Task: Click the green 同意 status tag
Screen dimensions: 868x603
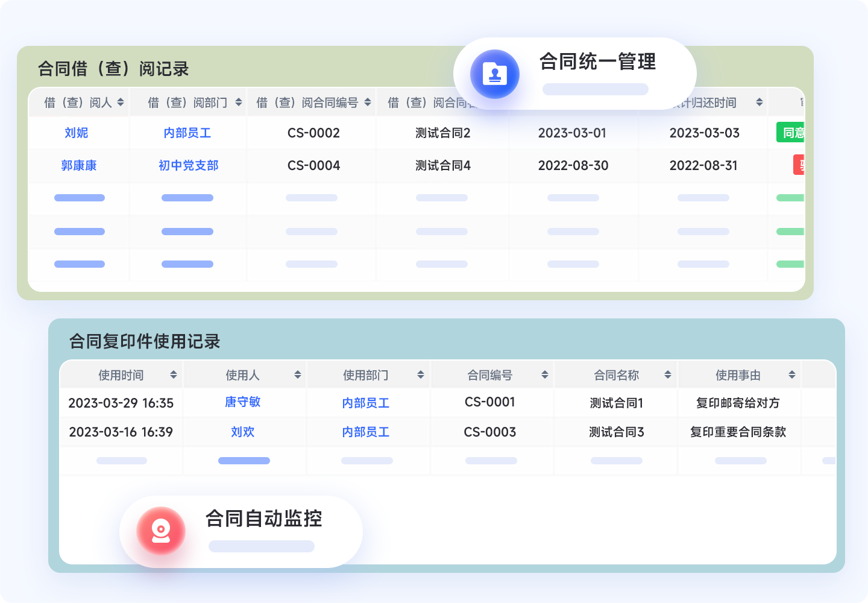Action: tap(791, 133)
